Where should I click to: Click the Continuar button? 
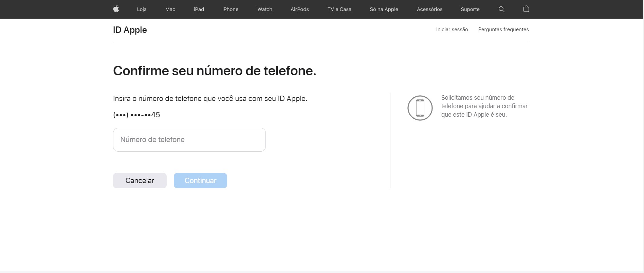click(x=200, y=180)
